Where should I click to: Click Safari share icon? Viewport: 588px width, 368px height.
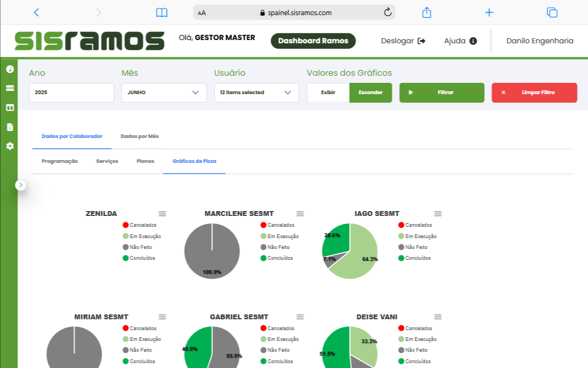click(x=426, y=12)
